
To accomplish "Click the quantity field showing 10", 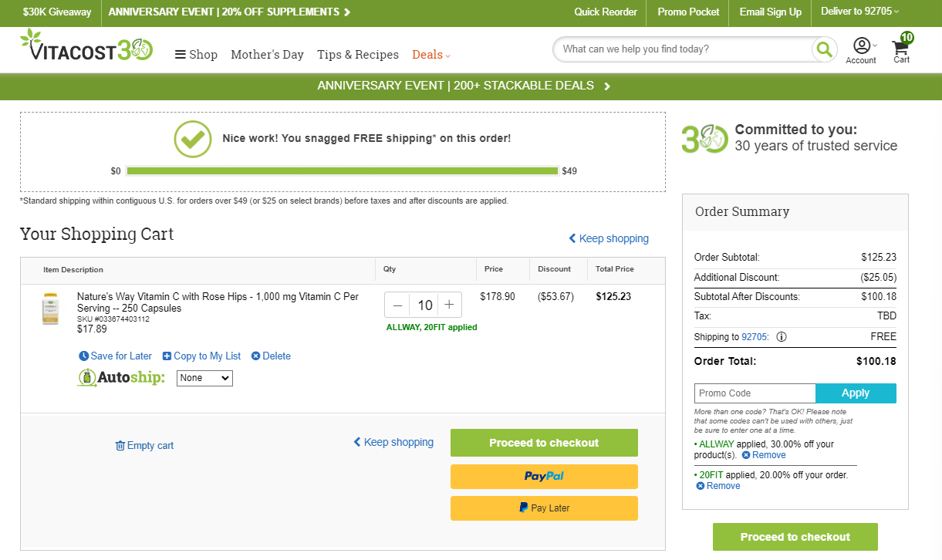I will pos(424,305).
